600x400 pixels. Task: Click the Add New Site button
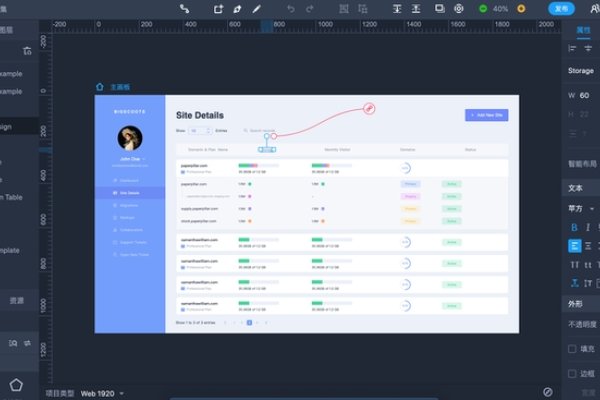tap(486, 115)
